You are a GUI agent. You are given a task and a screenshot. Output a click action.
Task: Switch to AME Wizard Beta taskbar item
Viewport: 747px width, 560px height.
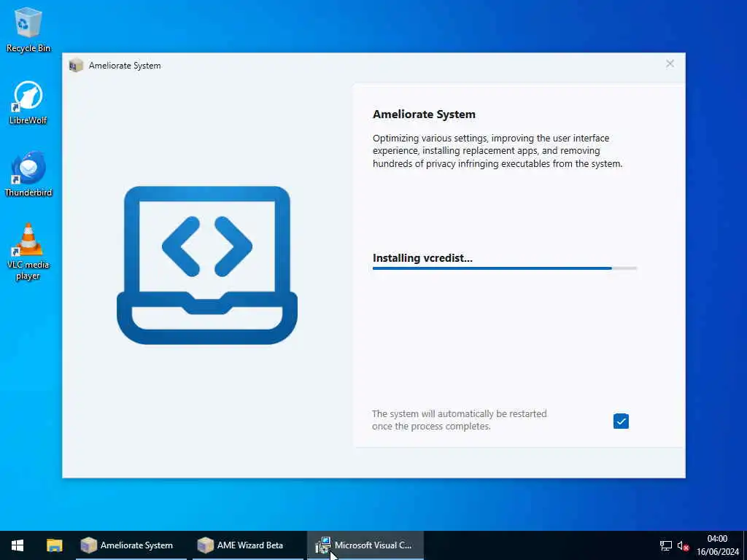pos(248,545)
